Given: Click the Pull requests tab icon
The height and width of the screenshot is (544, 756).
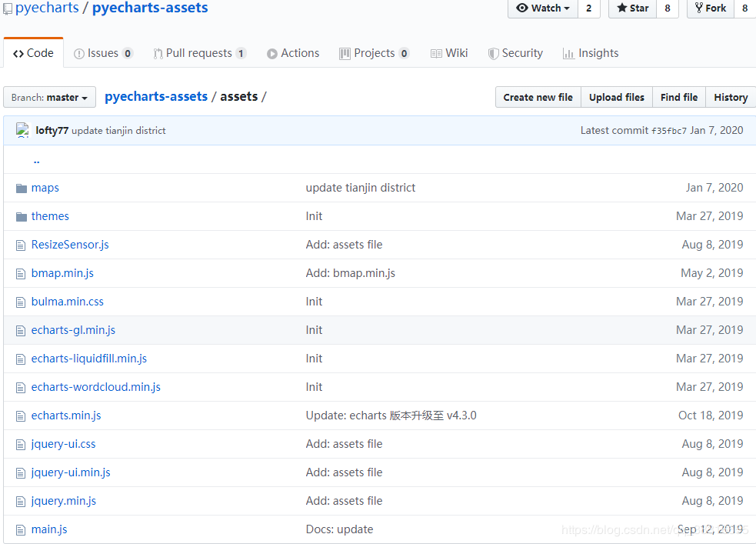Looking at the screenshot, I should (x=158, y=54).
